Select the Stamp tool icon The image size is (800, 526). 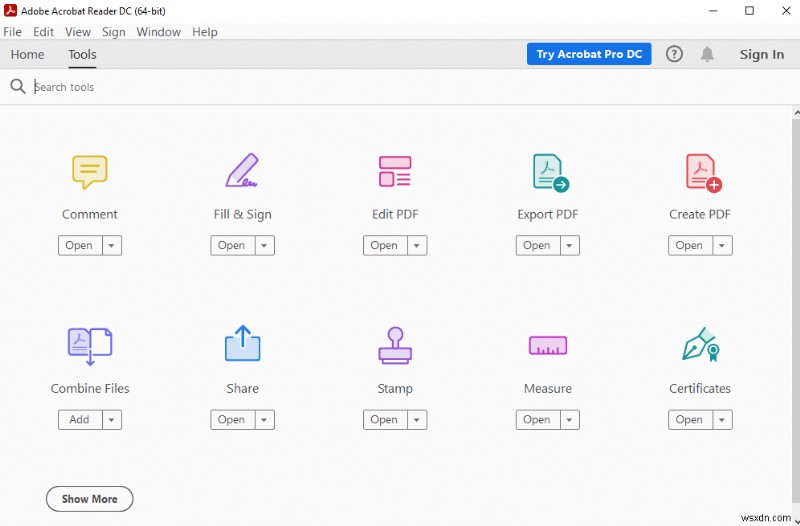(x=395, y=345)
